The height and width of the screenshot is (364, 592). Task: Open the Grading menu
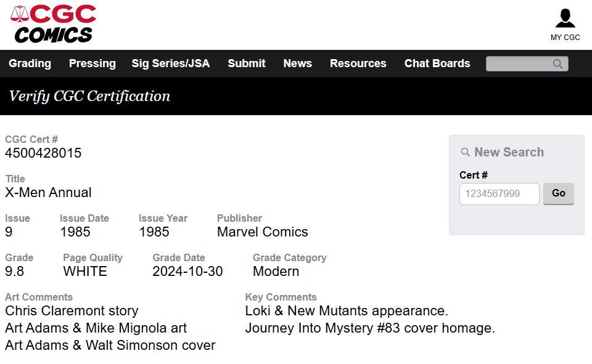coord(30,63)
